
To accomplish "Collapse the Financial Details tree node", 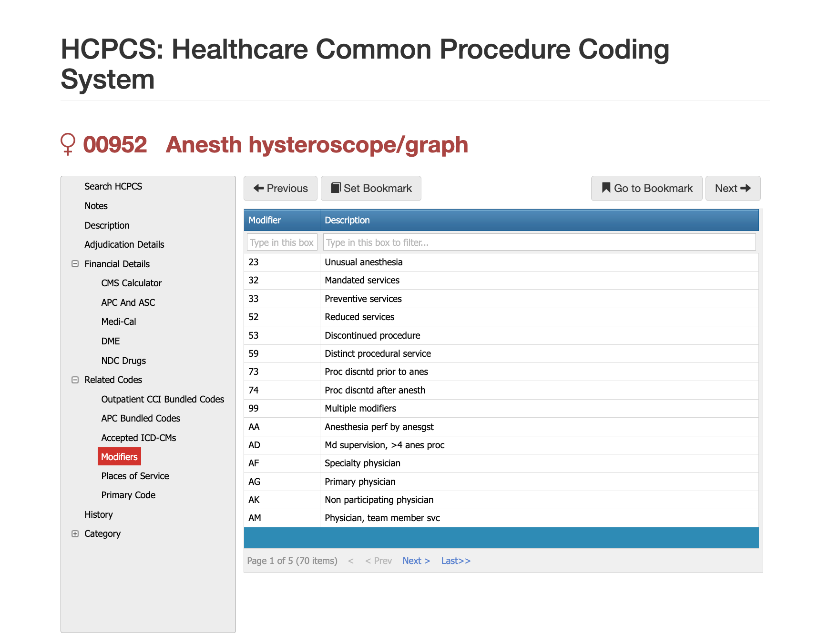I will (x=75, y=264).
